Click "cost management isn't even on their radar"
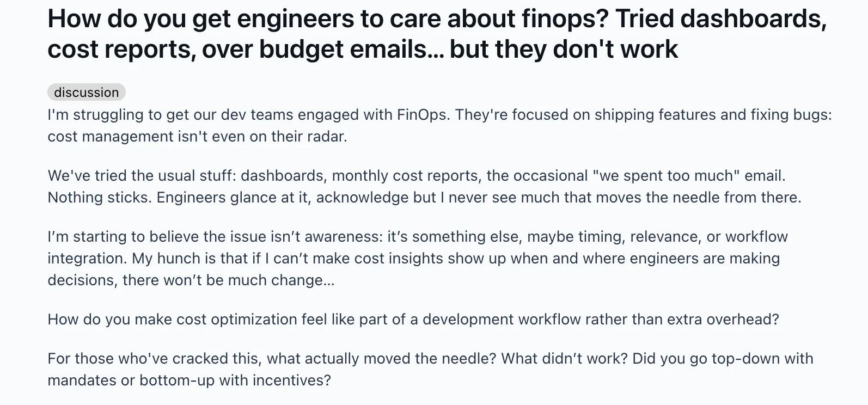 point(196,136)
